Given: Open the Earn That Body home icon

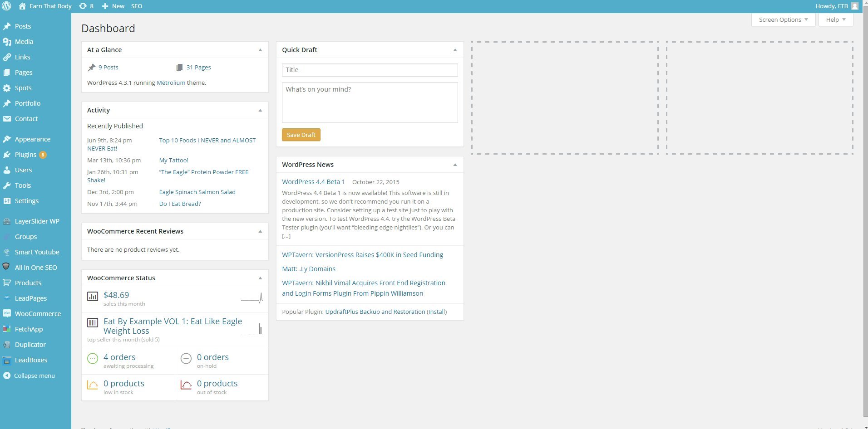Looking at the screenshot, I should click(22, 6).
